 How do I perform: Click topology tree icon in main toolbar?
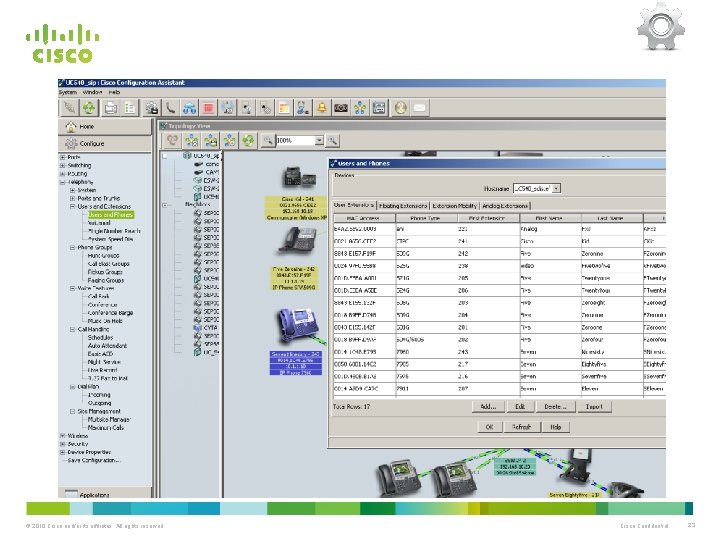pyautogui.click(x=360, y=108)
